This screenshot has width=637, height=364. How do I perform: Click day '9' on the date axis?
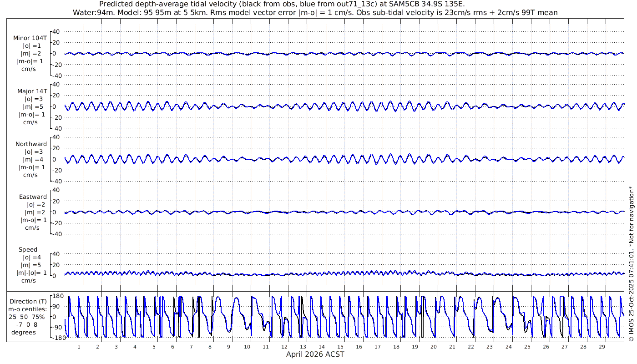pos(228,347)
